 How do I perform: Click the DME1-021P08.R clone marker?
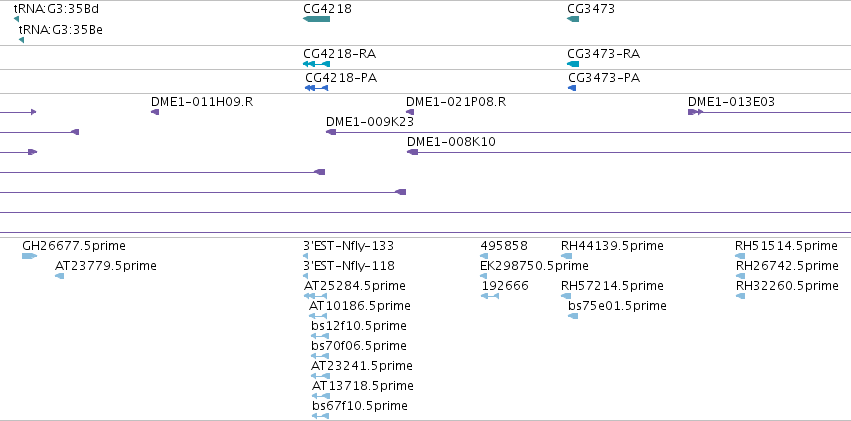410,112
